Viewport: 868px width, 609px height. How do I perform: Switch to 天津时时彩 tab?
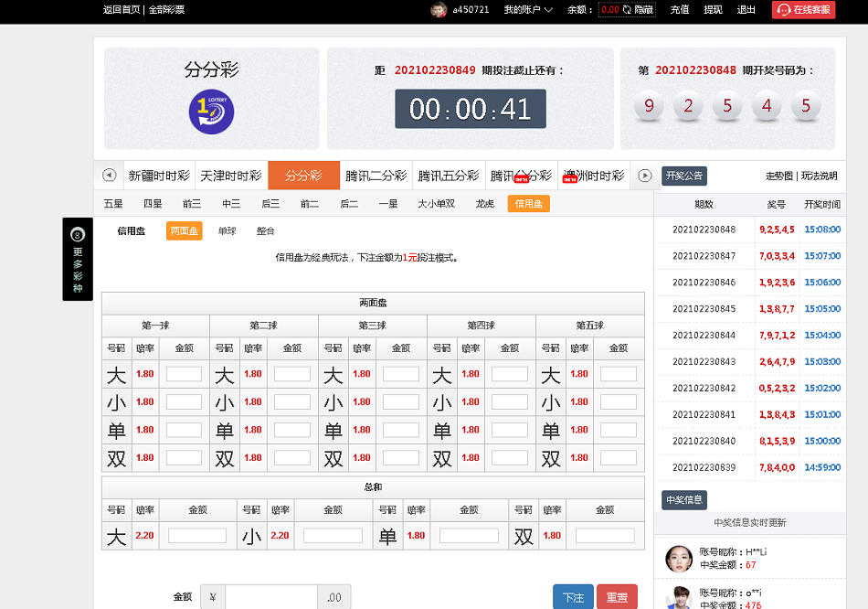tap(231, 176)
